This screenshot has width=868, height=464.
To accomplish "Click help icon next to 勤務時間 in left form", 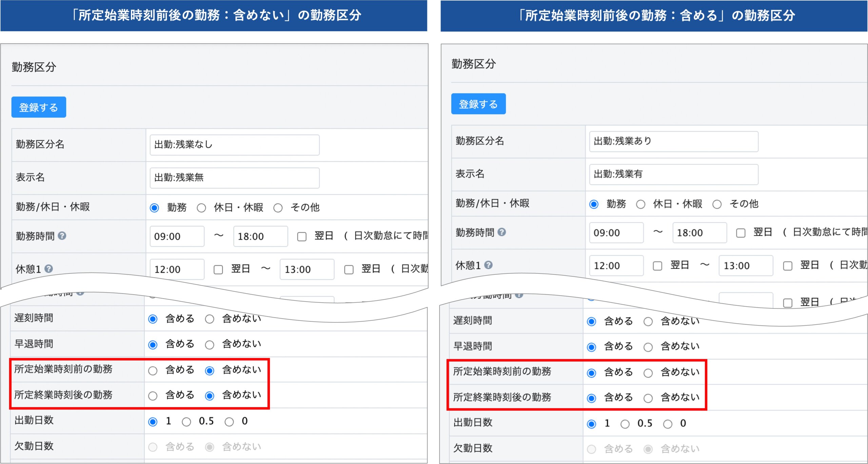I will point(62,236).
